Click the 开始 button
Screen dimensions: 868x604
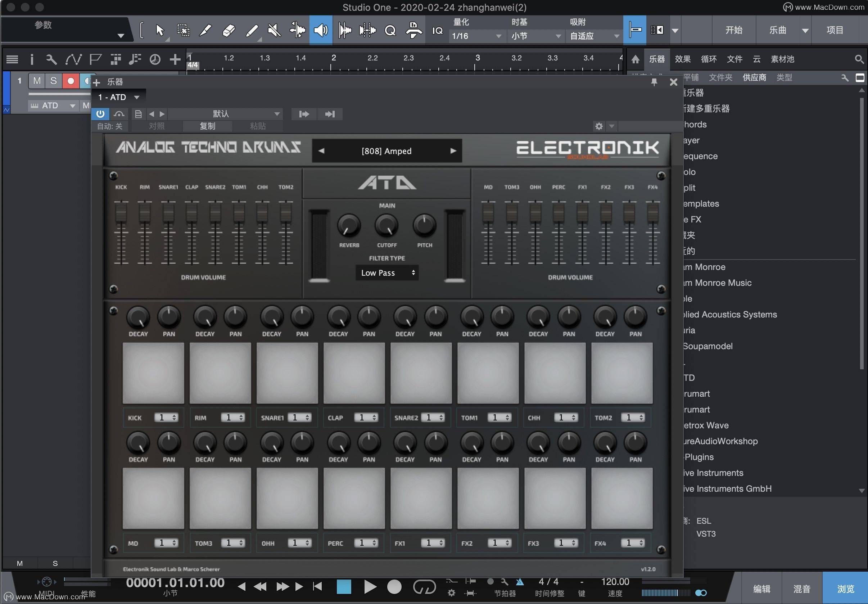point(733,30)
